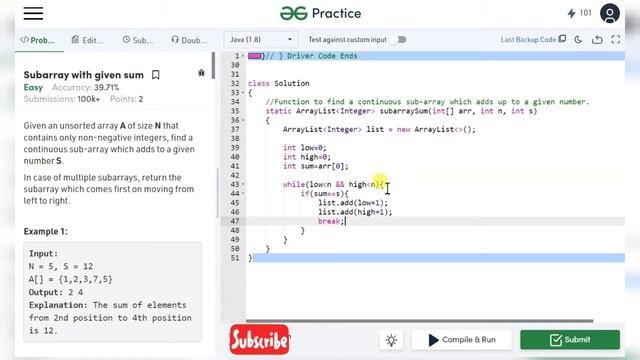Open the hamburger navigation menu
The width and height of the screenshot is (640, 360).
click(33, 13)
